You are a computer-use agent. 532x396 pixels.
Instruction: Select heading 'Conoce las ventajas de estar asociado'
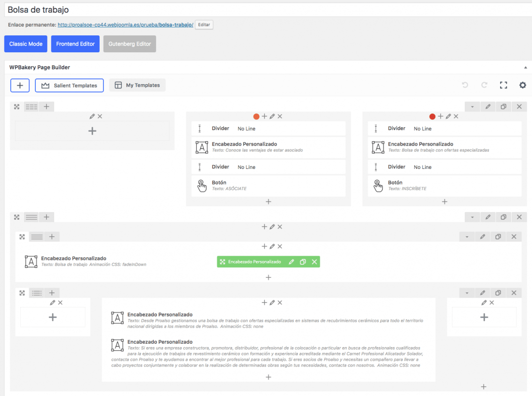point(268,147)
